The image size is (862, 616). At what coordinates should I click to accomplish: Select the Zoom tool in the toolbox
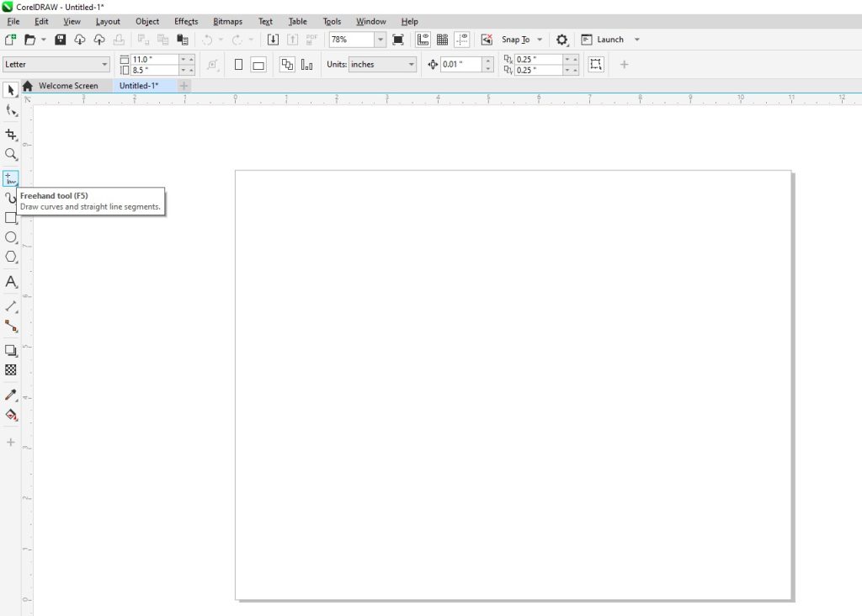(11, 155)
